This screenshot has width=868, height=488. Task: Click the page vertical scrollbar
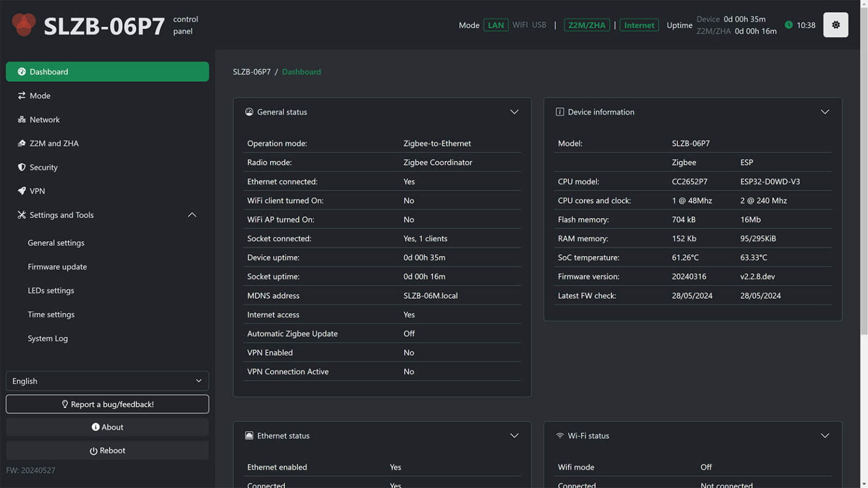click(863, 169)
